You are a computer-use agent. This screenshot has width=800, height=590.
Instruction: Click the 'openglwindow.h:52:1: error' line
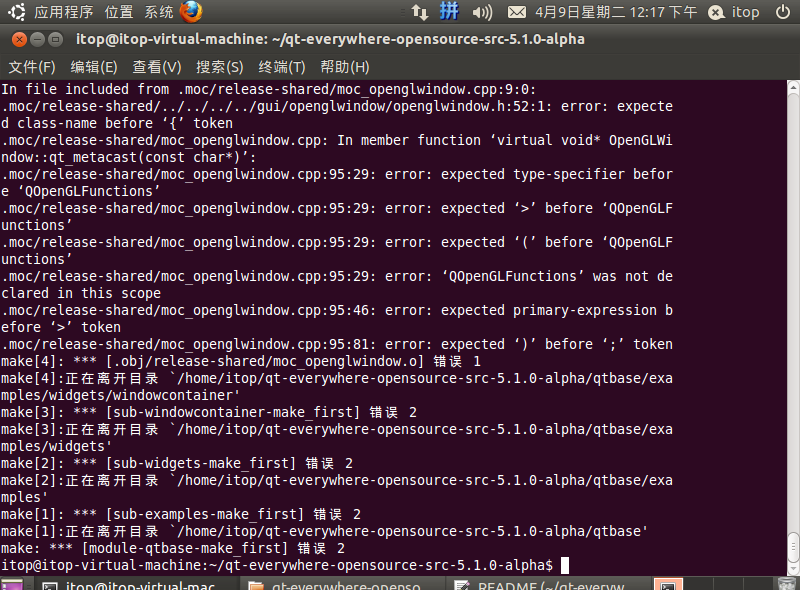click(337, 106)
